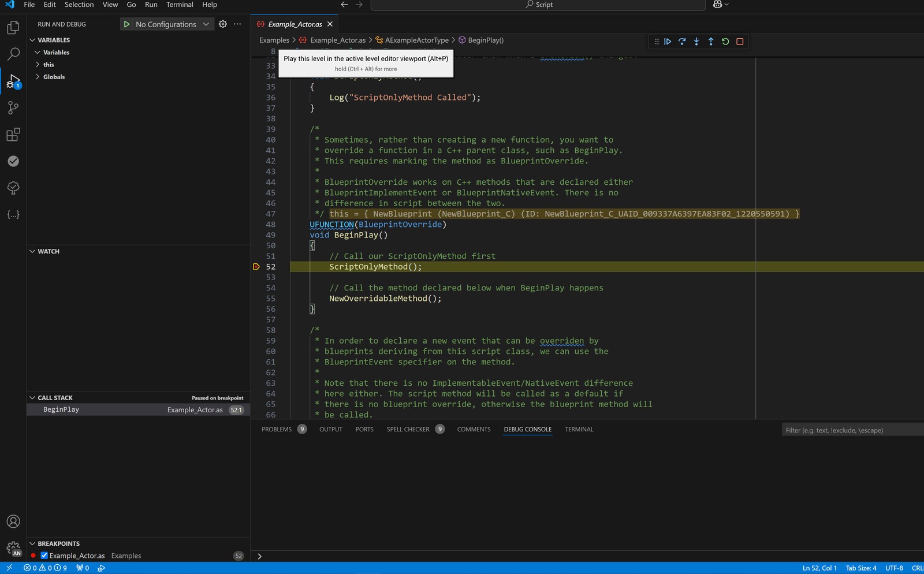Expand the Globals variable node
Viewport: 924px width, 574px height.
38,77
